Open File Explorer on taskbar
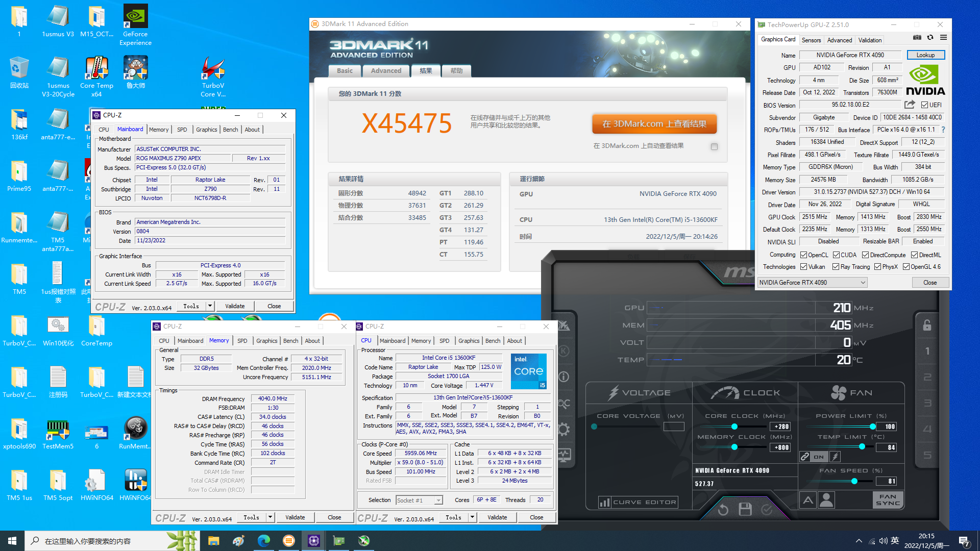Image resolution: width=980 pixels, height=551 pixels. (214, 541)
